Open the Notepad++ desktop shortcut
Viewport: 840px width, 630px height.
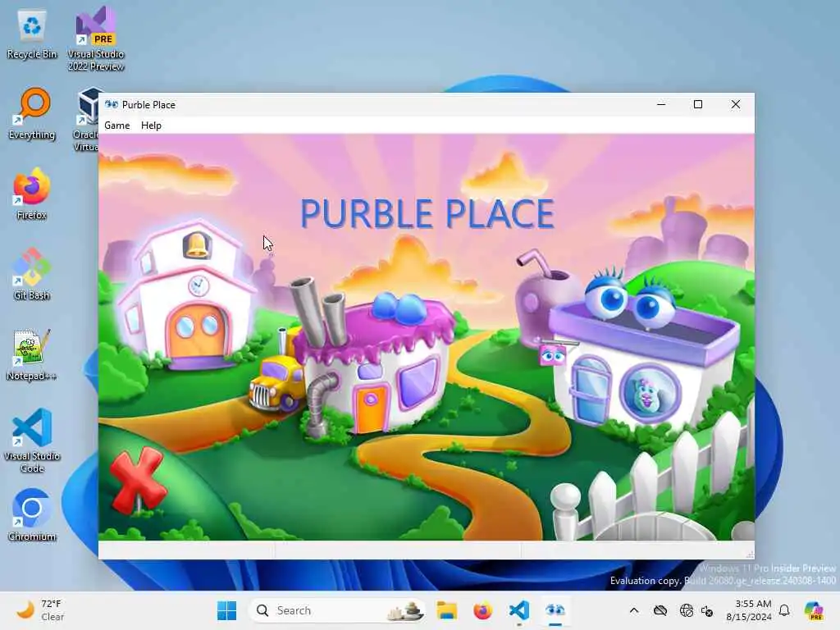(32, 354)
